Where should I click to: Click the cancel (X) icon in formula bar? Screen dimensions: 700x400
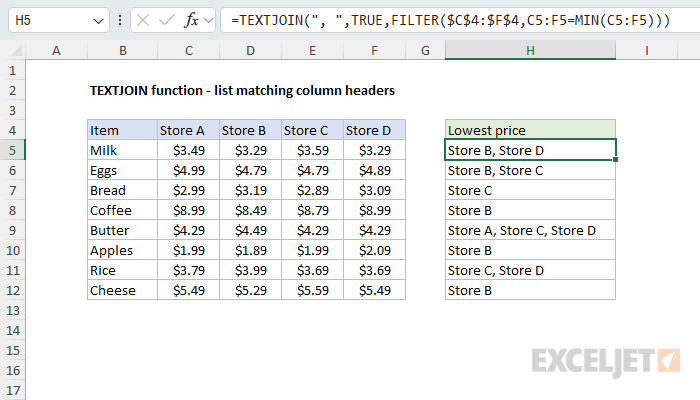pos(143,21)
